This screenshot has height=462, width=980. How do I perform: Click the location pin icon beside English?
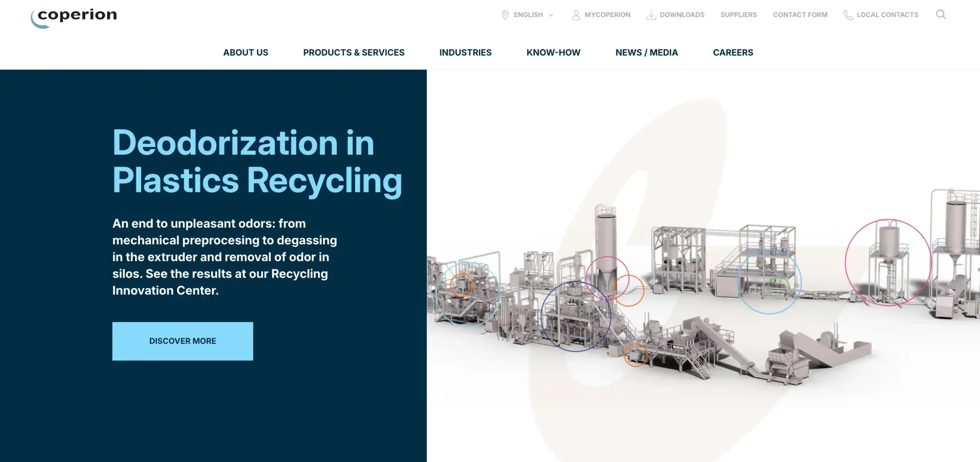coord(505,15)
